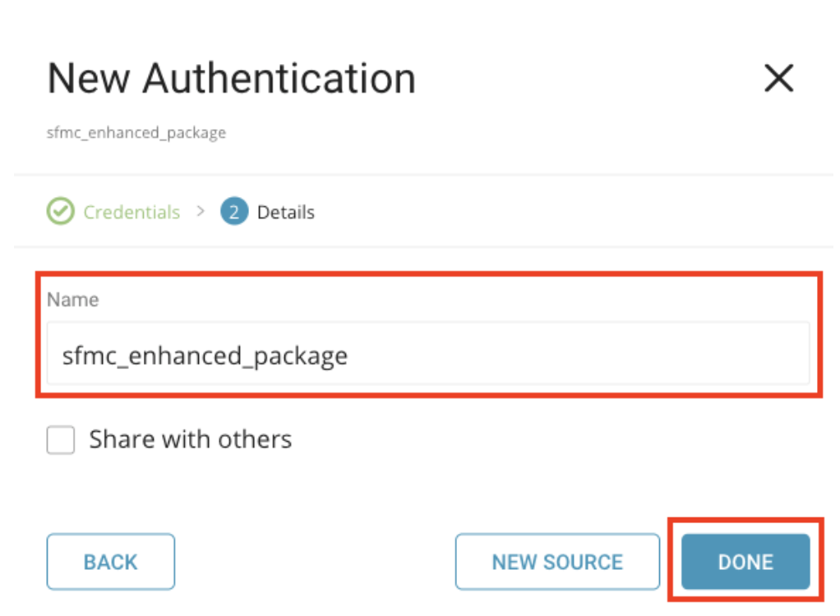Focus the Name input field
Screen dimensions: 840x616
coord(427,355)
